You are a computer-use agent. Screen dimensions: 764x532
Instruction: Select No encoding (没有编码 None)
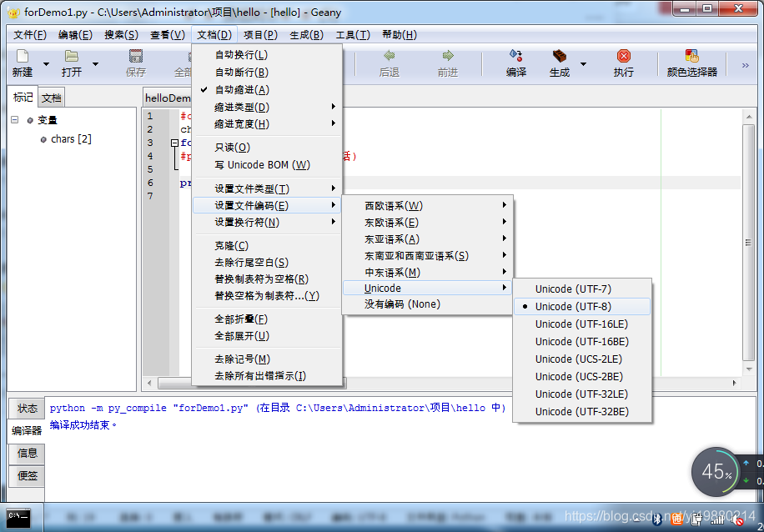[x=427, y=304]
